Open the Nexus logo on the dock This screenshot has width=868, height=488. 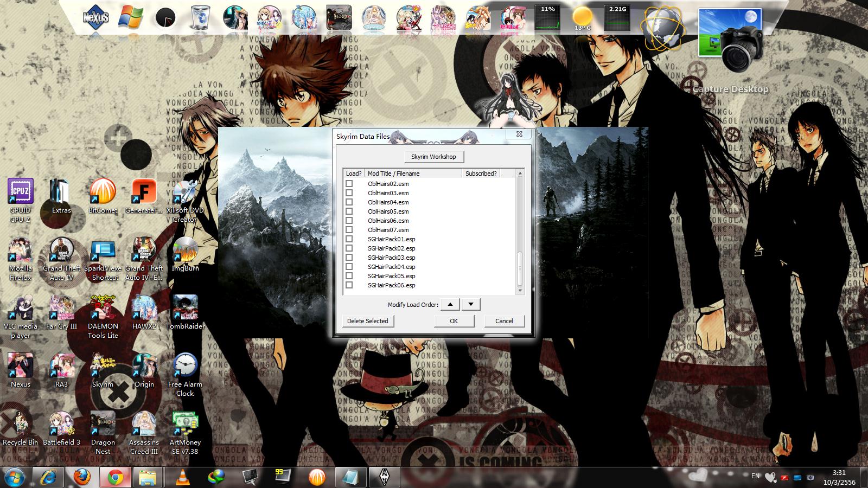pyautogui.click(x=96, y=17)
